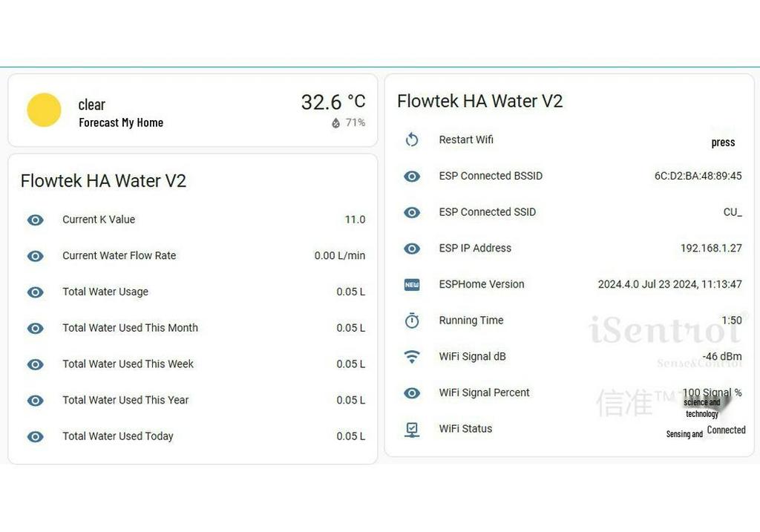Click eye icon for Total Water Used Today
The width and height of the screenshot is (760, 532).
pyautogui.click(x=36, y=437)
